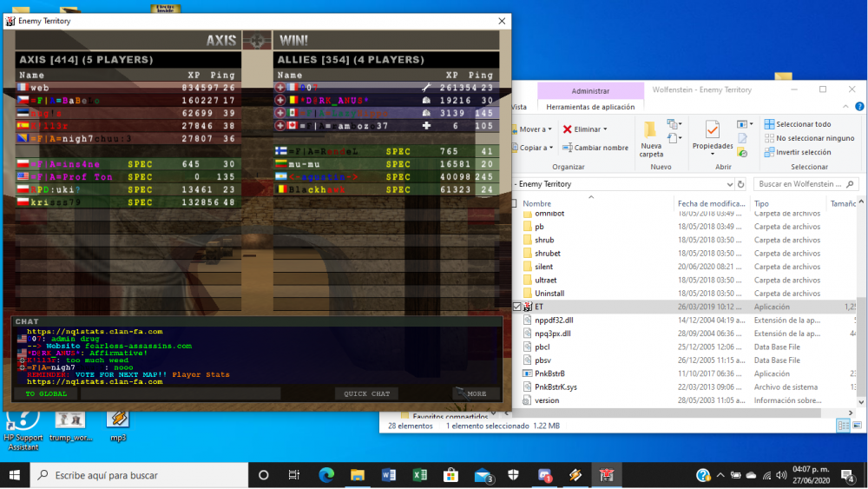Image resolution: width=868 pixels, height=489 pixels.
Task: Click the Explorer vertical scrollbar down arrow
Action: 861,402
